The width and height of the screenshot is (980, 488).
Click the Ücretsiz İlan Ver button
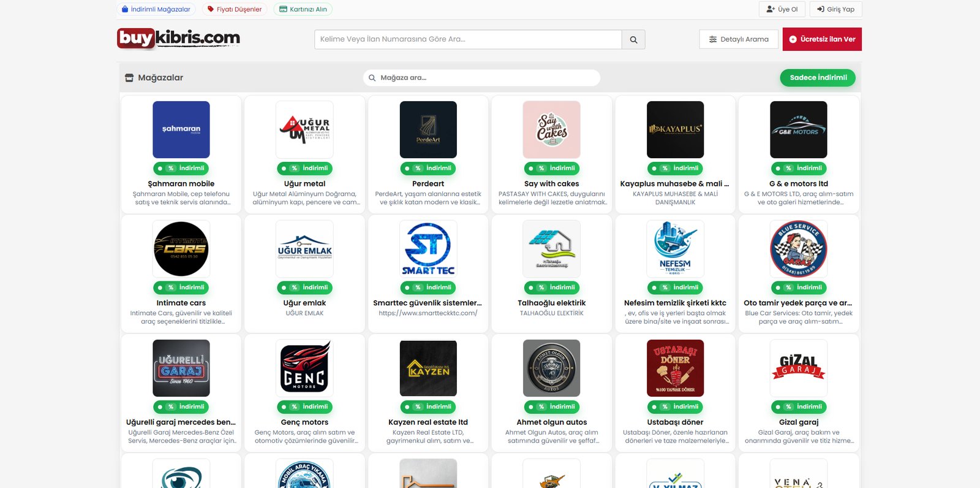pos(822,39)
